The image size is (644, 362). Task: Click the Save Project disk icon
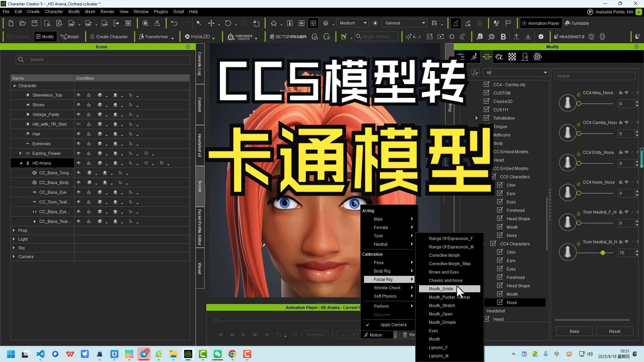35,23
